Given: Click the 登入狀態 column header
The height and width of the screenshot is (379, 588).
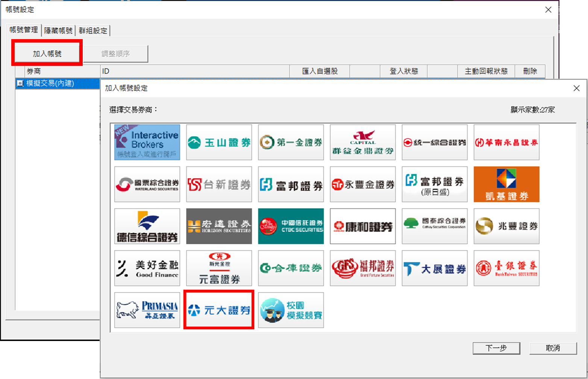Looking at the screenshot, I should tap(404, 71).
